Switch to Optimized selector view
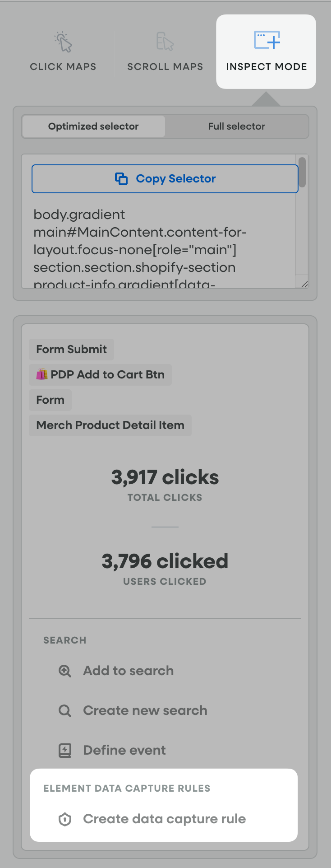Screen dimensions: 331x868 point(93,126)
